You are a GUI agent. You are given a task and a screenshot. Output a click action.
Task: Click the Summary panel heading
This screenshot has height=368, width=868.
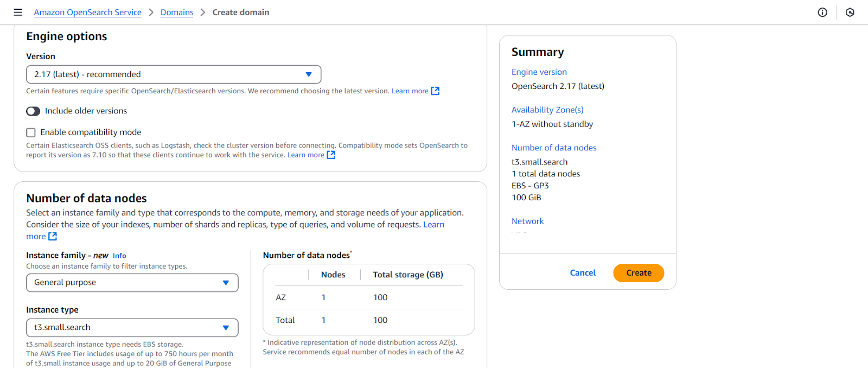pos(538,52)
